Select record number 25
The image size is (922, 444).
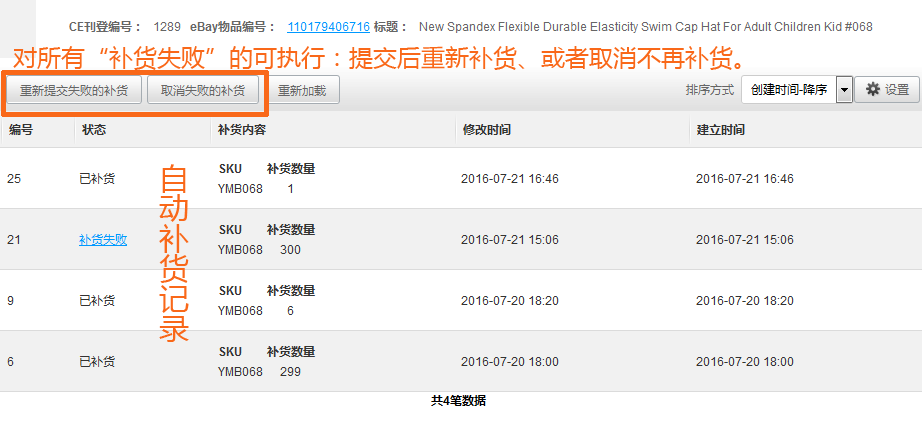(x=14, y=179)
